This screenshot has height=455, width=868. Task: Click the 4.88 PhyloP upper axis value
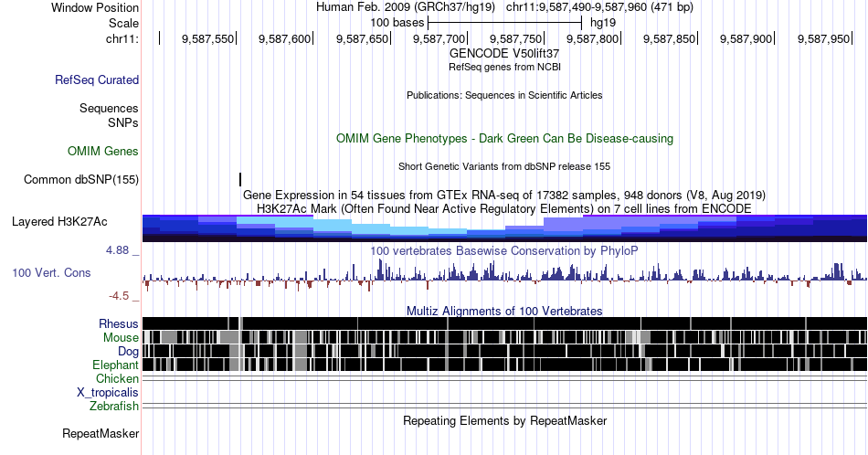pos(117,250)
